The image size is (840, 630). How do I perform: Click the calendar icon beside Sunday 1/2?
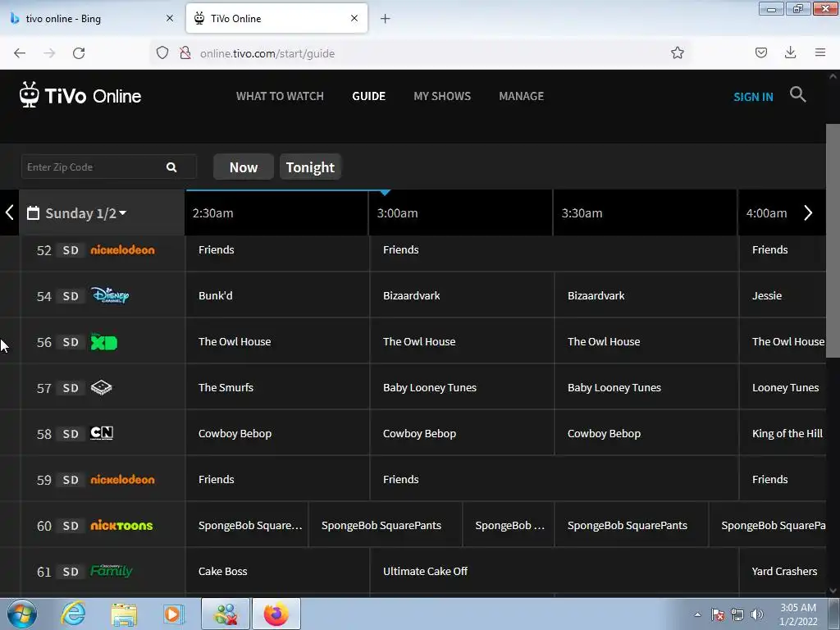coord(33,213)
